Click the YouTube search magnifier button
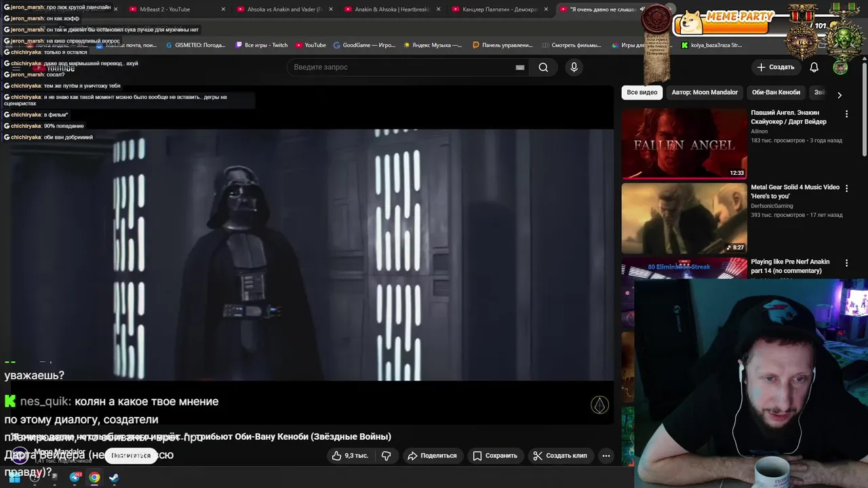The height and width of the screenshot is (488, 868). coord(543,67)
